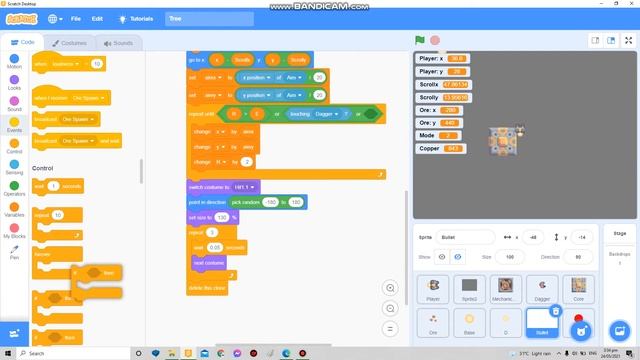Click the project title field
The height and width of the screenshot is (360, 640).
pyautogui.click(x=209, y=19)
